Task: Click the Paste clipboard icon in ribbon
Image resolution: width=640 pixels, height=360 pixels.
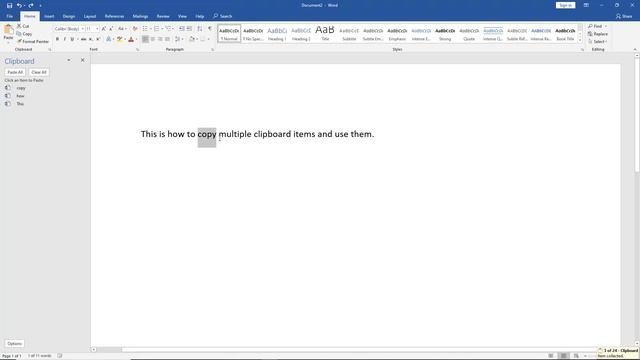Action: click(x=8, y=29)
